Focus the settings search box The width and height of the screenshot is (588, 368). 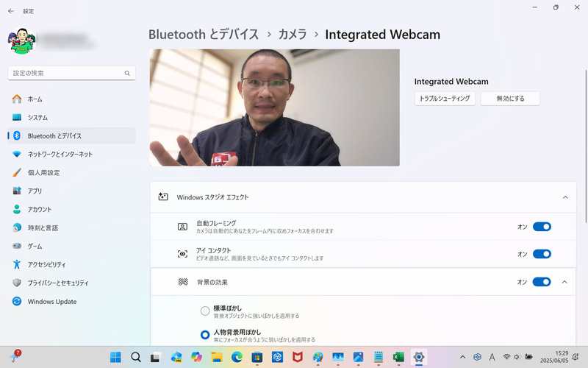71,73
